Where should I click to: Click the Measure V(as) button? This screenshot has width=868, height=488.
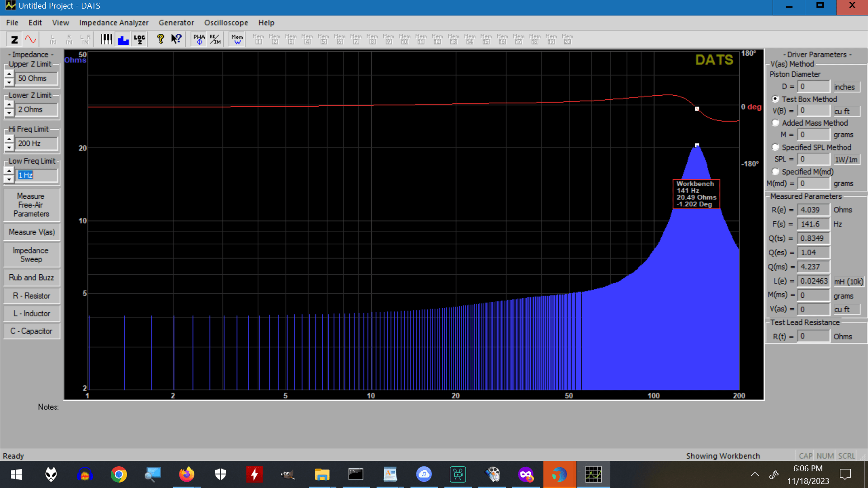[31, 232]
